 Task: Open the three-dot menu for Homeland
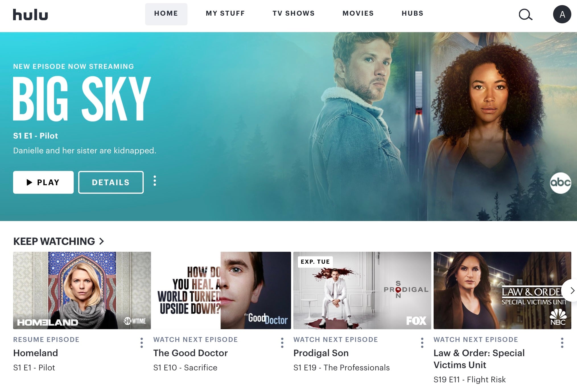click(x=142, y=343)
